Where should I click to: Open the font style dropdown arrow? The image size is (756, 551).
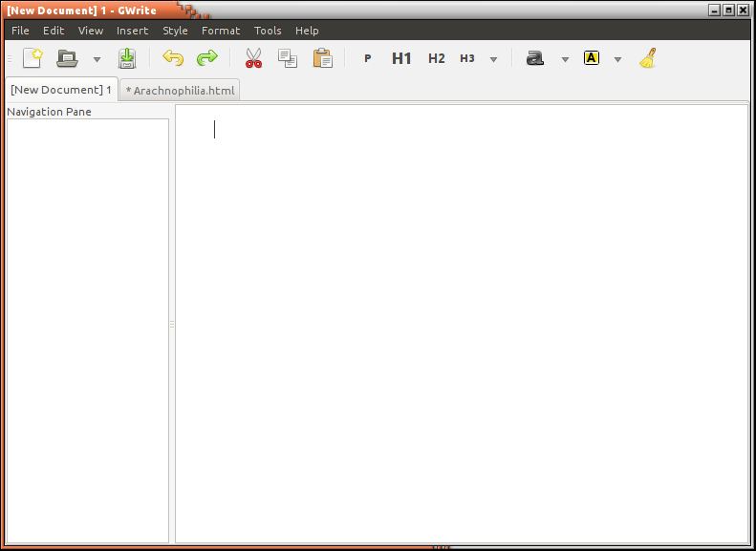[x=565, y=59]
